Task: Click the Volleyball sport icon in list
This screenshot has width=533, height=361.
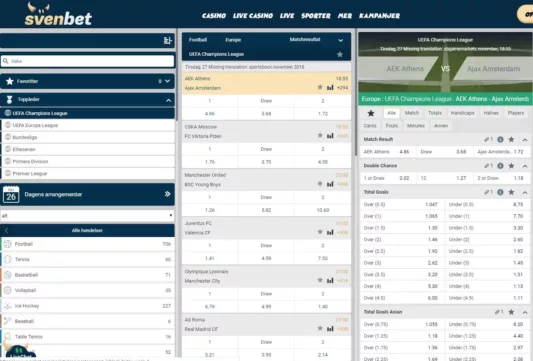Action: [8, 290]
